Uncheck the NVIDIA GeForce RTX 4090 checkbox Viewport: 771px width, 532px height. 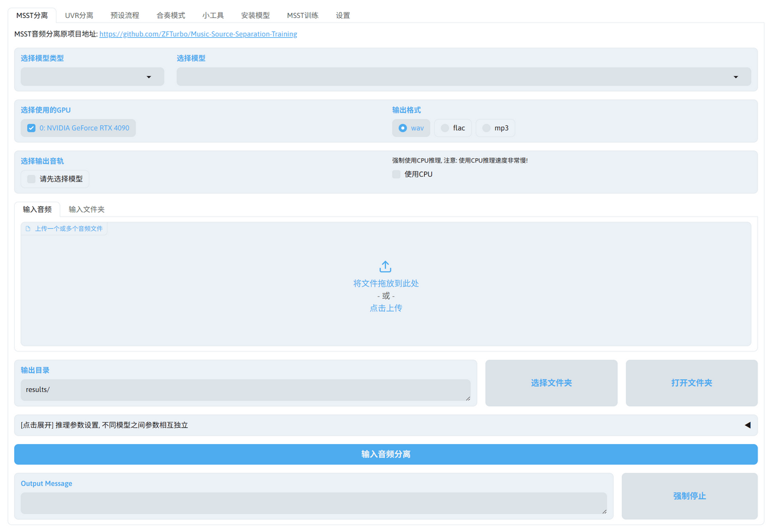(x=31, y=128)
